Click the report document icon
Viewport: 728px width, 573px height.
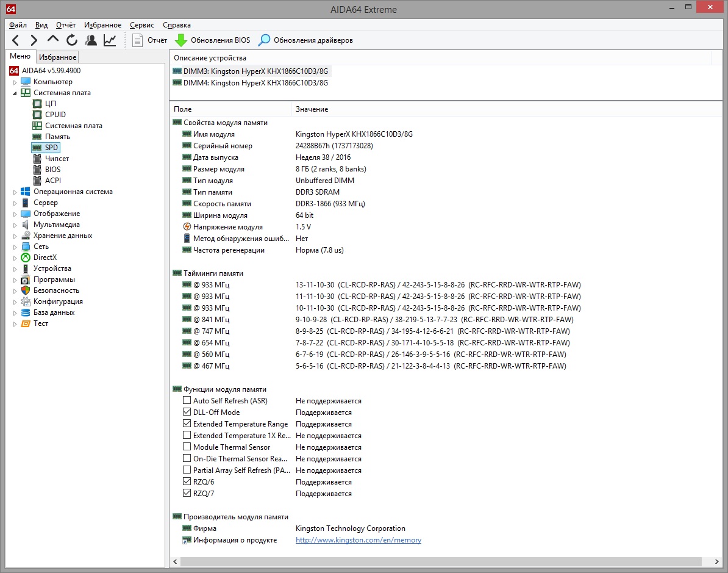tap(137, 40)
